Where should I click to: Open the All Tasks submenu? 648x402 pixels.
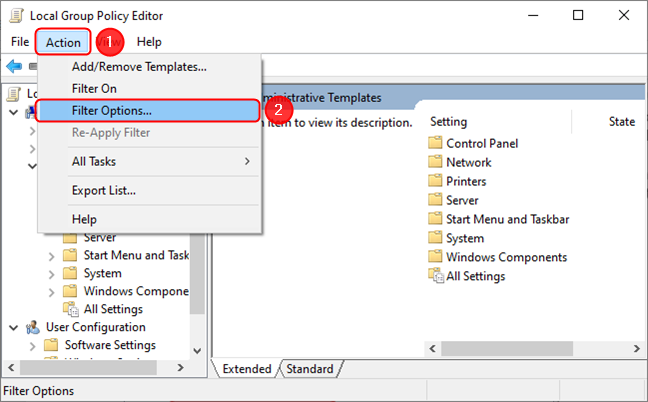coord(149,161)
